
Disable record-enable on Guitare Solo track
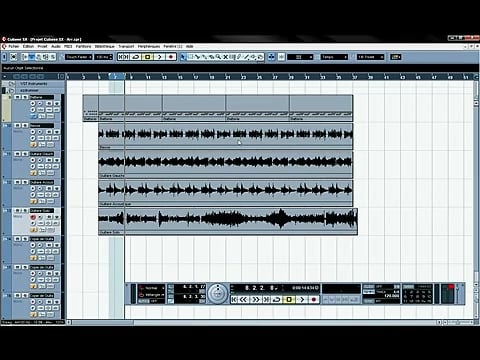pyautogui.click(x=33, y=217)
